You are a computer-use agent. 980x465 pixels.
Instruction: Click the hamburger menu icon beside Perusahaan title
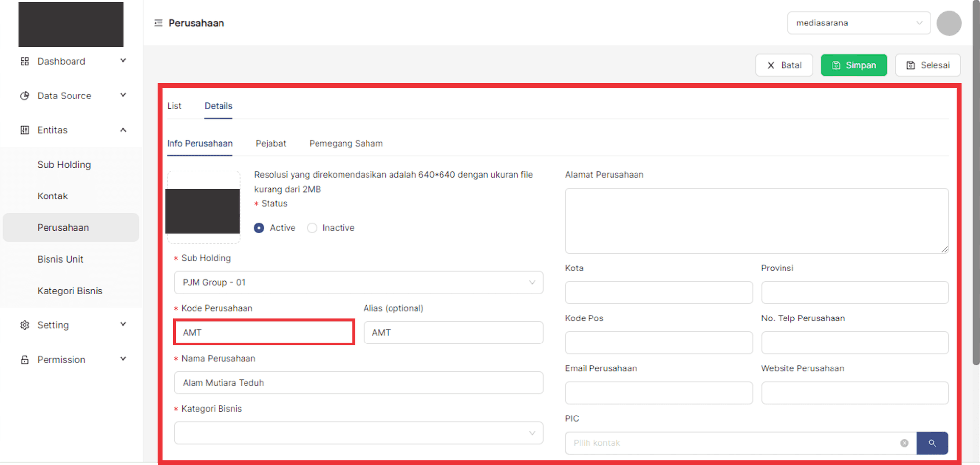pyautogui.click(x=158, y=23)
